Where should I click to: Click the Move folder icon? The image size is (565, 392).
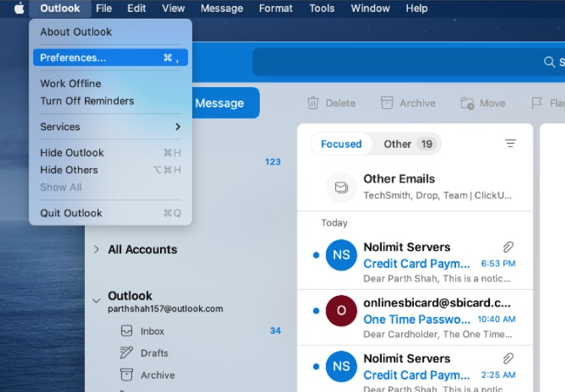tap(467, 103)
